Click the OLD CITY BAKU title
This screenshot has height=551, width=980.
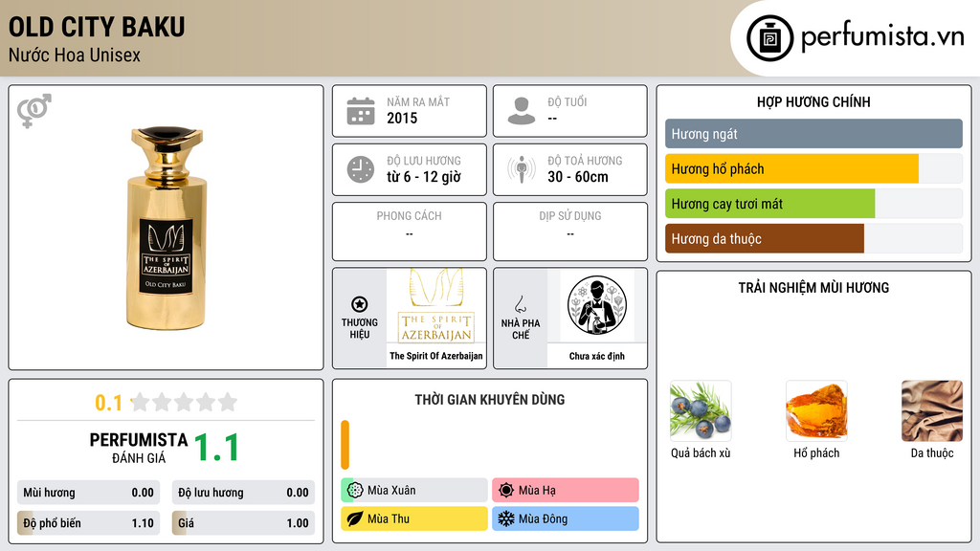[x=97, y=27]
